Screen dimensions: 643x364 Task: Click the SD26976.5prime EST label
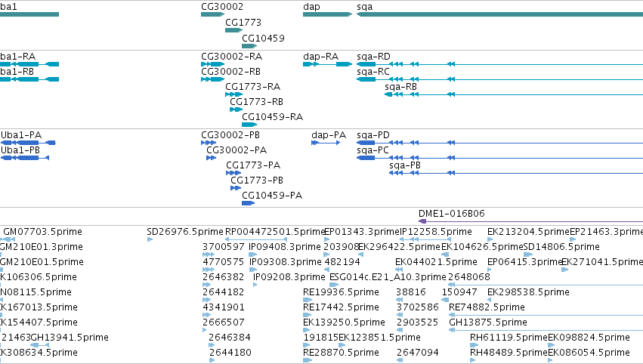point(185,232)
